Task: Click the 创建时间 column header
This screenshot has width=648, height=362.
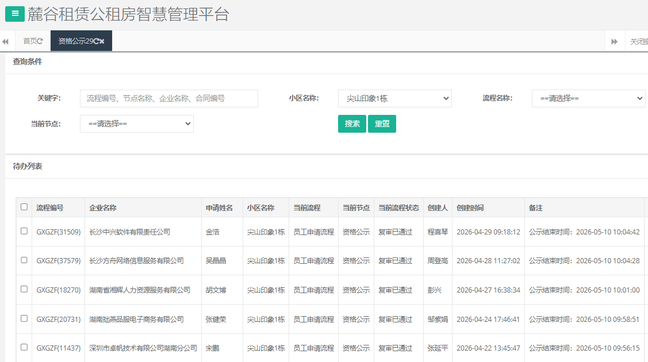Action: pos(470,207)
